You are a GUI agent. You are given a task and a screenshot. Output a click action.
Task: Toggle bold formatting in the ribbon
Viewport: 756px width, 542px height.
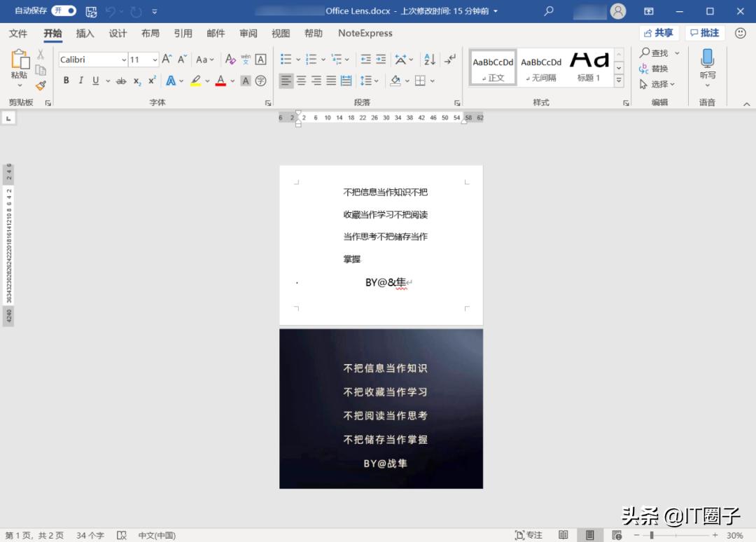click(x=65, y=81)
